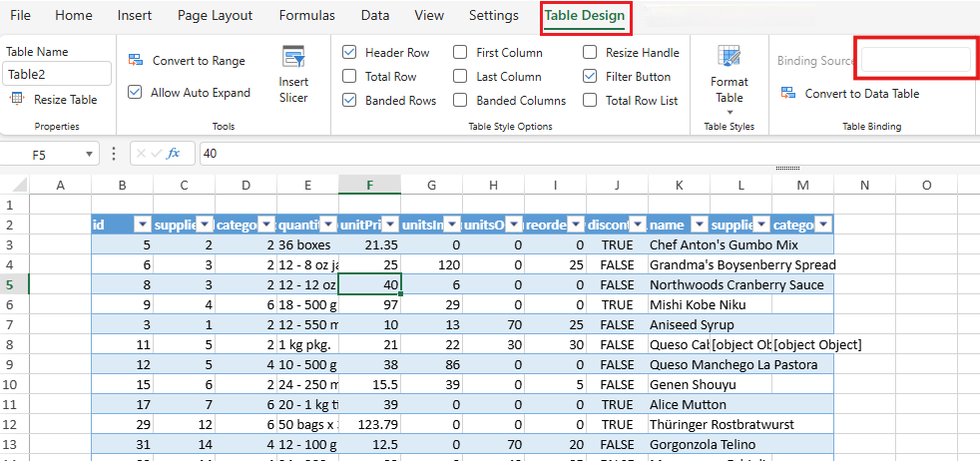Open the Page Layout tab
The image size is (980, 461).
pyautogui.click(x=215, y=16)
